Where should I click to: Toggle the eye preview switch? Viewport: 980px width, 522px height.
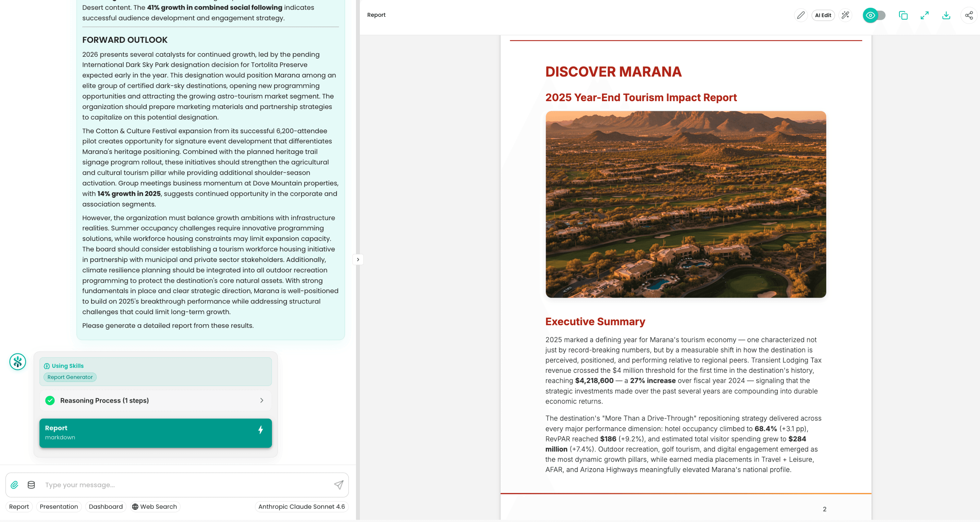[x=874, y=15]
